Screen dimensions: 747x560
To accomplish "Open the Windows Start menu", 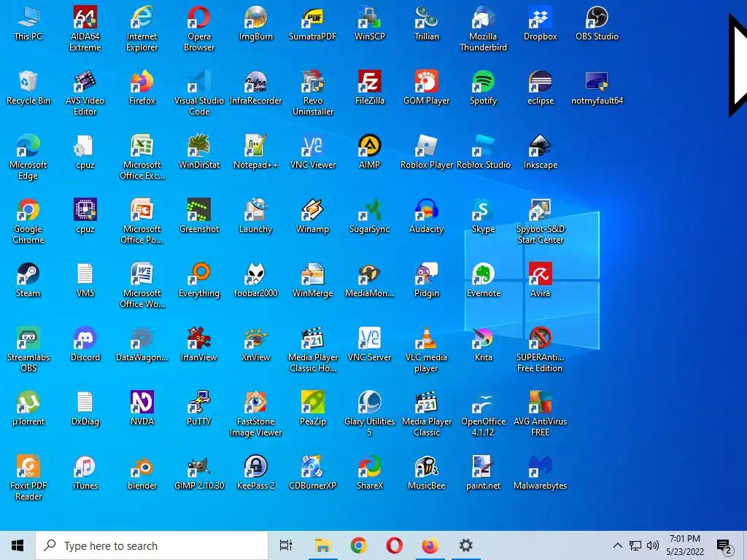I will [18, 545].
